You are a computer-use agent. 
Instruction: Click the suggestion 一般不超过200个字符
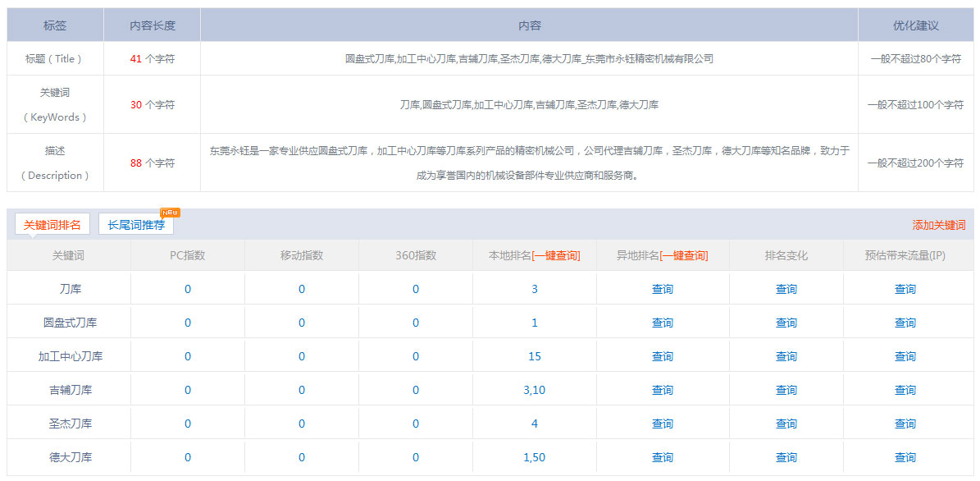tap(916, 163)
